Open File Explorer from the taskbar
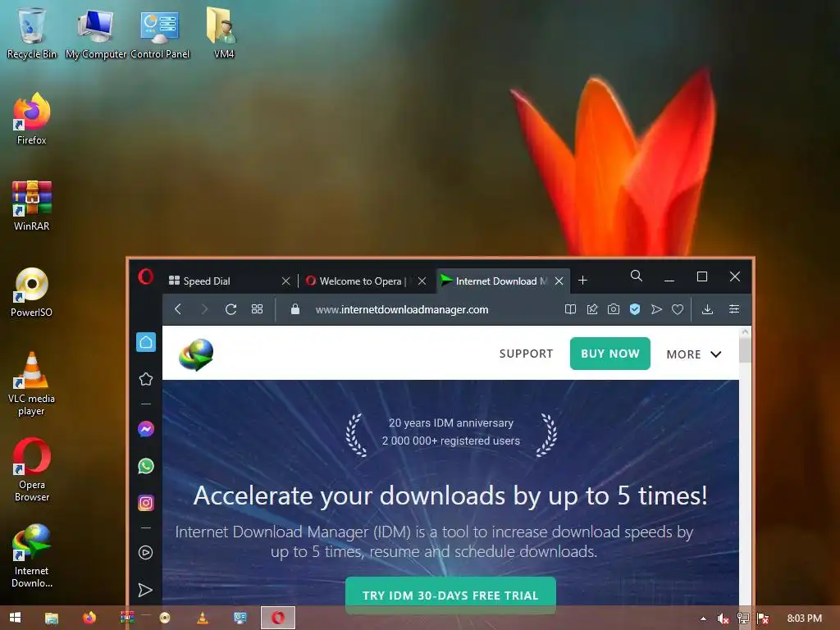 52,618
